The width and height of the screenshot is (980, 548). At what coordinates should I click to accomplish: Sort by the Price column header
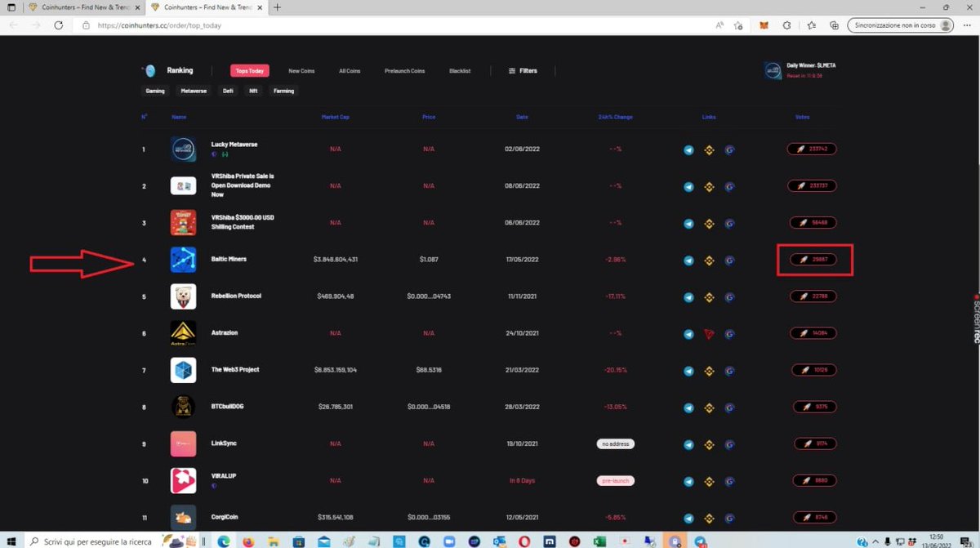tap(429, 117)
